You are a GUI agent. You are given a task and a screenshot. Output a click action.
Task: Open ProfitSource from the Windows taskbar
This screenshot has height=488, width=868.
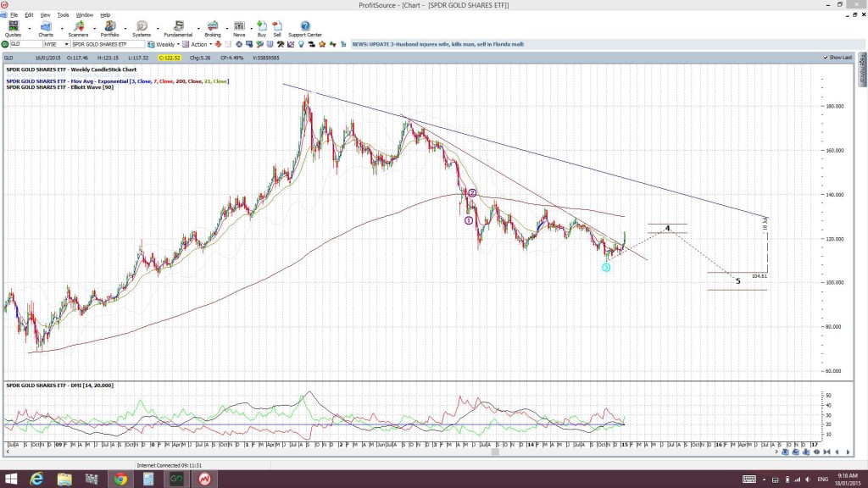pos(205,480)
